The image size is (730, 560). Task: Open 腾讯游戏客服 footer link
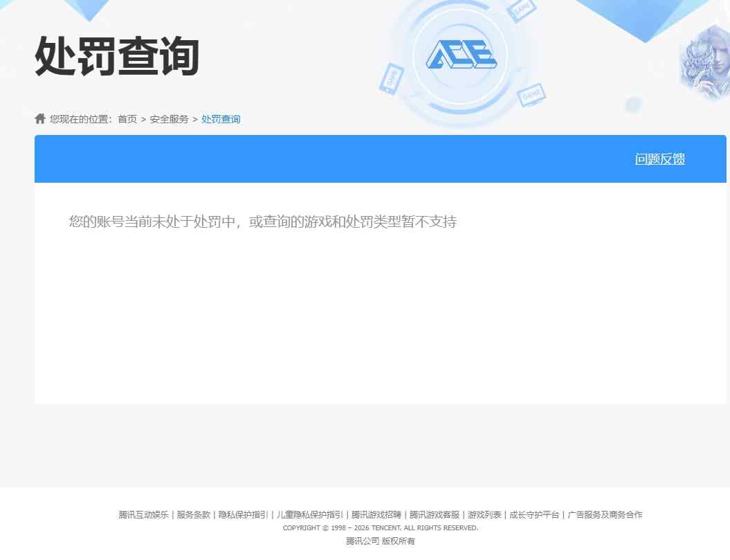pyautogui.click(x=435, y=515)
